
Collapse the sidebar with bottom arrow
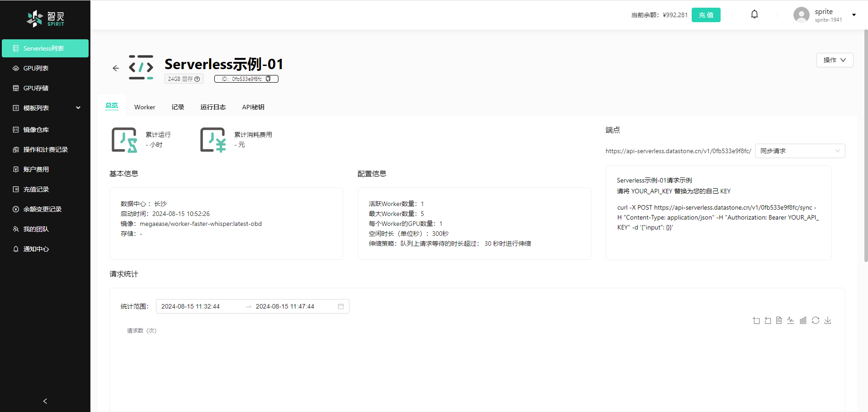(45, 401)
